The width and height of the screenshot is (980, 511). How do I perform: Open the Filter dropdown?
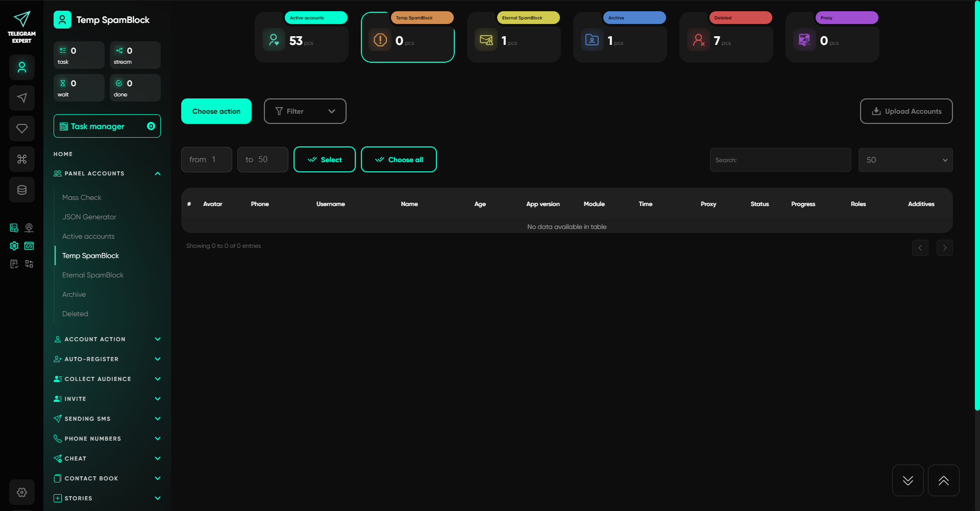coord(305,111)
